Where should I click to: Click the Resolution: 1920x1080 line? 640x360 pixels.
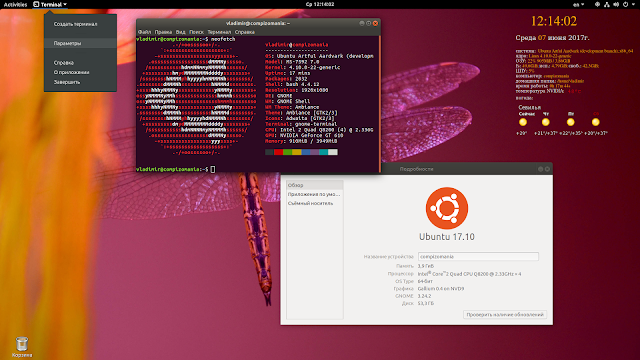pyautogui.click(x=297, y=90)
